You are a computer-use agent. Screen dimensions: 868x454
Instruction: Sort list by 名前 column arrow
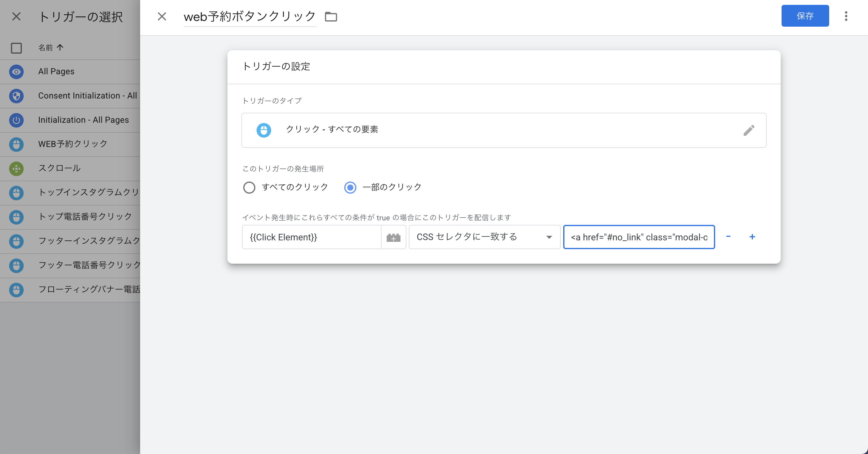pos(60,48)
